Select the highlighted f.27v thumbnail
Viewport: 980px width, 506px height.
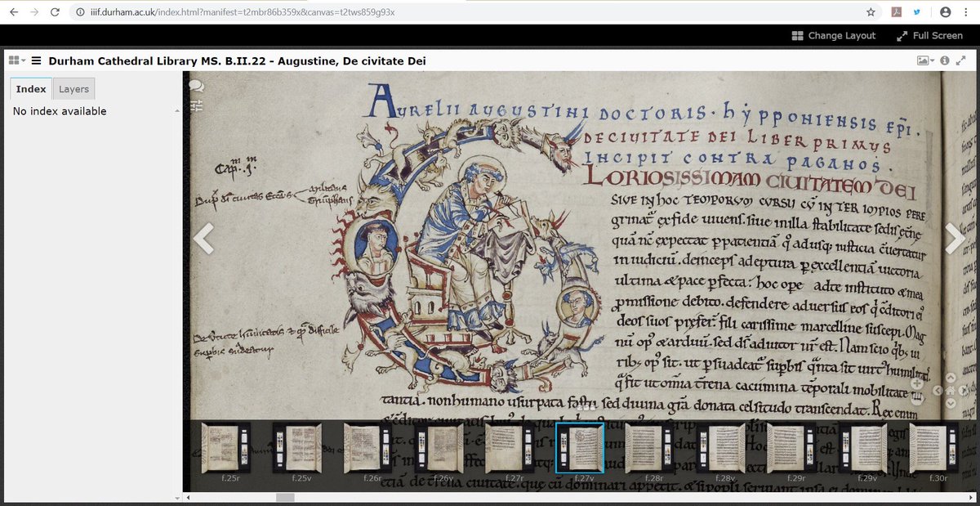click(580, 448)
